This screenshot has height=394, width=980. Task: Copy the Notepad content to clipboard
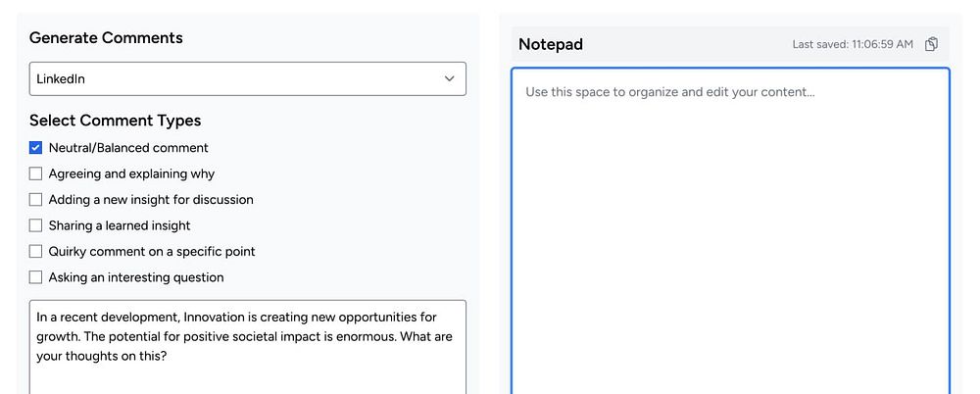click(932, 44)
